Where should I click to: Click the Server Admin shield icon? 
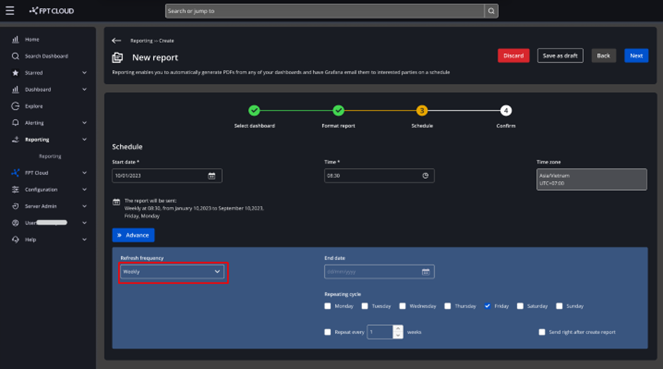pos(15,206)
